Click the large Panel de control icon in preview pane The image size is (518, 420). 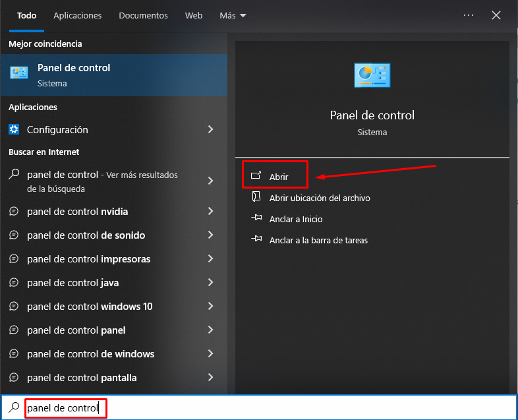372,75
